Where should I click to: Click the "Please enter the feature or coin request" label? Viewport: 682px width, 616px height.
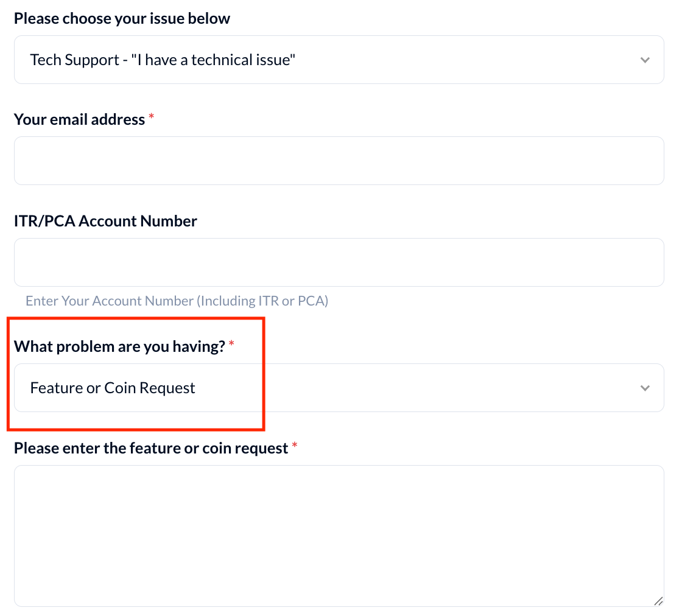click(x=151, y=449)
